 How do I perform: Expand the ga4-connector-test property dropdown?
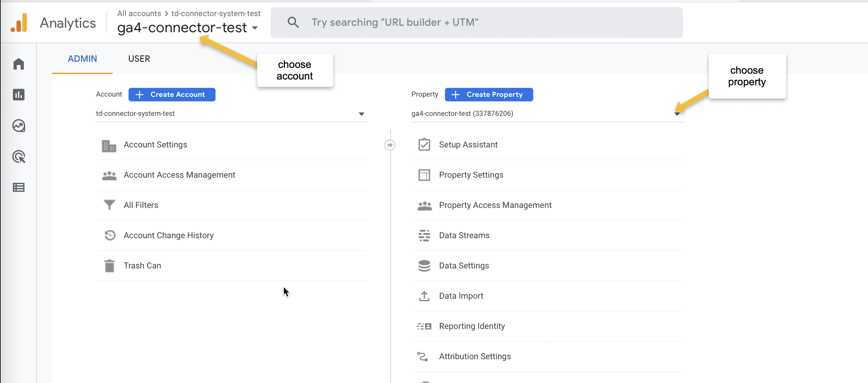coord(677,114)
